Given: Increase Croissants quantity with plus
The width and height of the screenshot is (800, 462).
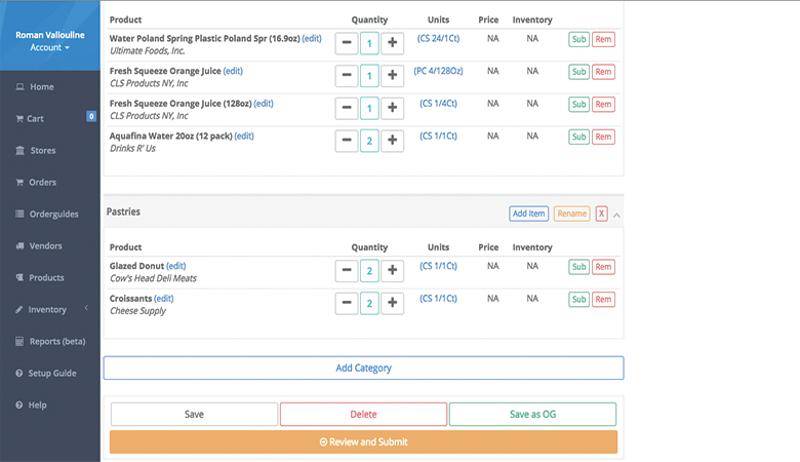Looking at the screenshot, I should [392, 303].
